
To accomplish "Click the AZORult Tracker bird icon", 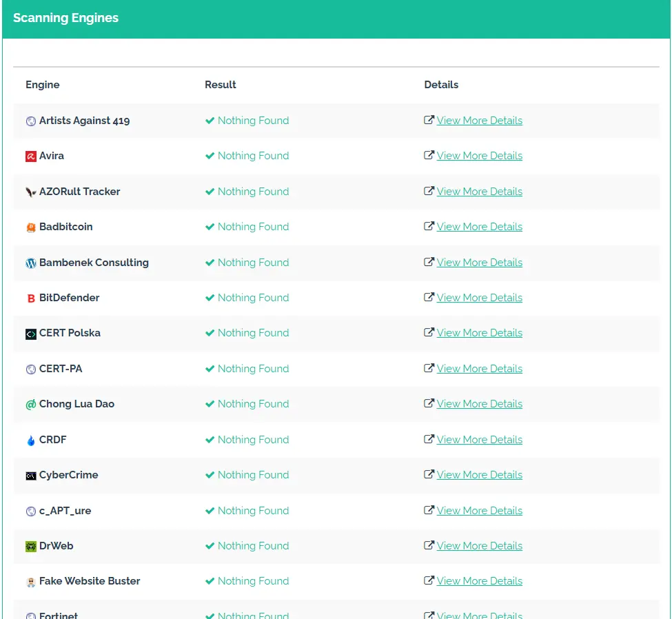I will pos(31,192).
